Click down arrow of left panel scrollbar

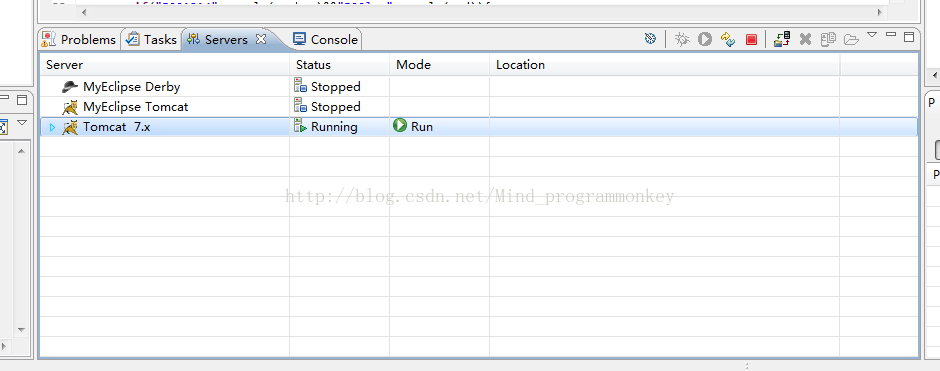point(22,330)
